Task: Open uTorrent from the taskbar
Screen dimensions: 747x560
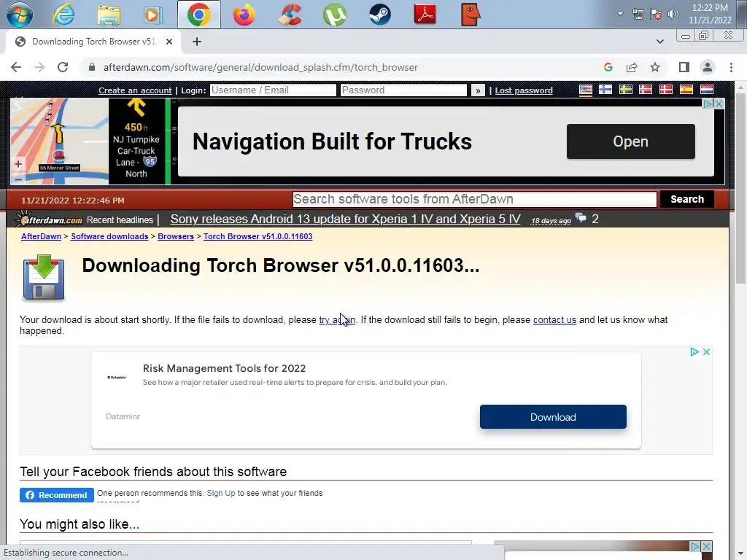Action: pyautogui.click(x=334, y=15)
